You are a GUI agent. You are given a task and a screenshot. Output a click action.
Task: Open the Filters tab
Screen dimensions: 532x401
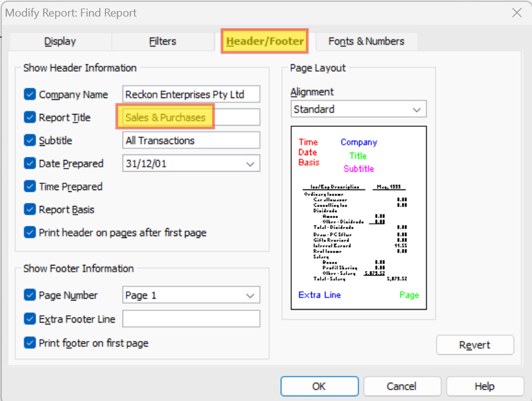pyautogui.click(x=163, y=42)
